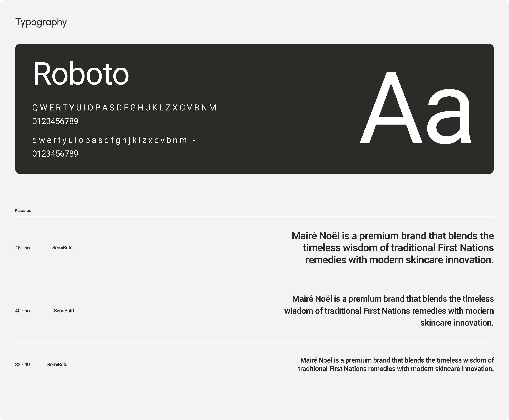Click the lowercase qwerty alphabet line
The image size is (509, 420).
(114, 140)
